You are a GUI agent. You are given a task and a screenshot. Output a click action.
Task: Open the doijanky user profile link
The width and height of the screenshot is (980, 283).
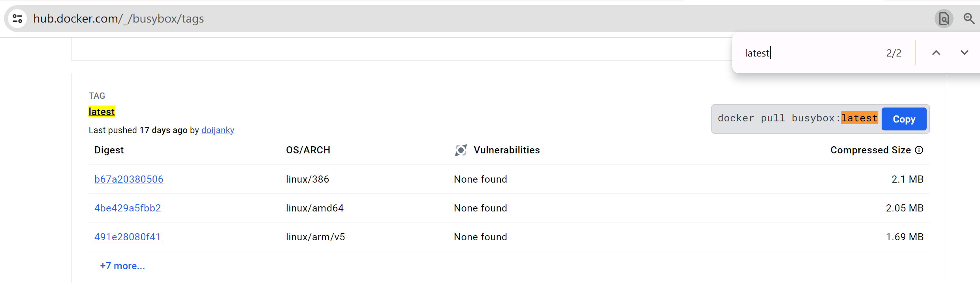click(218, 130)
